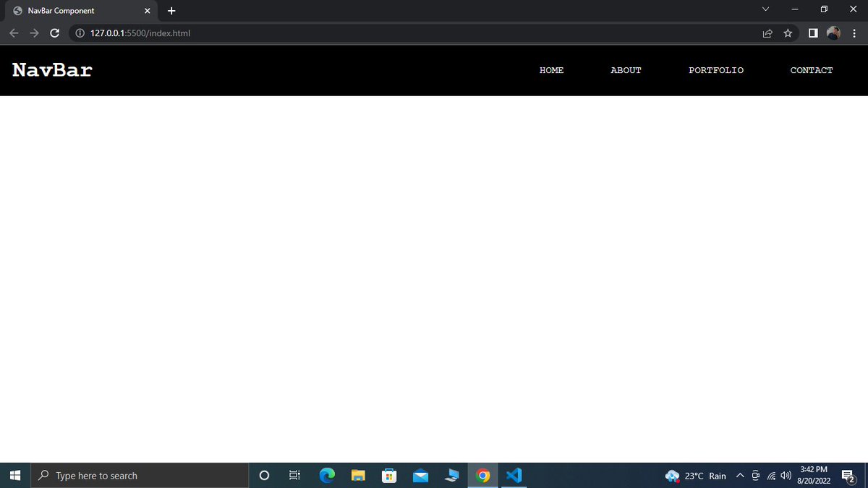Open the notification center
The height and width of the screenshot is (488, 868).
point(848,476)
